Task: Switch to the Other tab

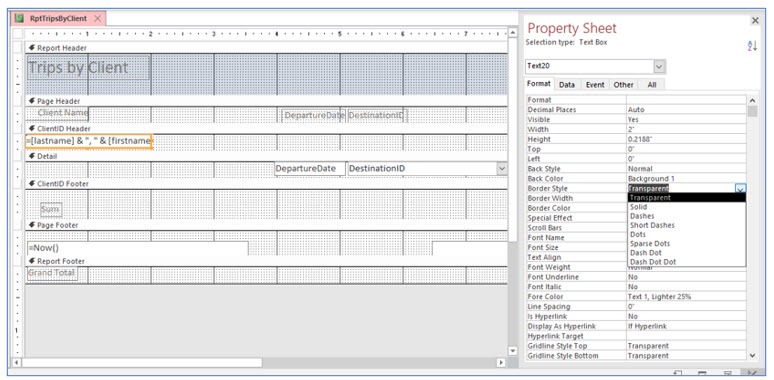Action: (x=623, y=84)
